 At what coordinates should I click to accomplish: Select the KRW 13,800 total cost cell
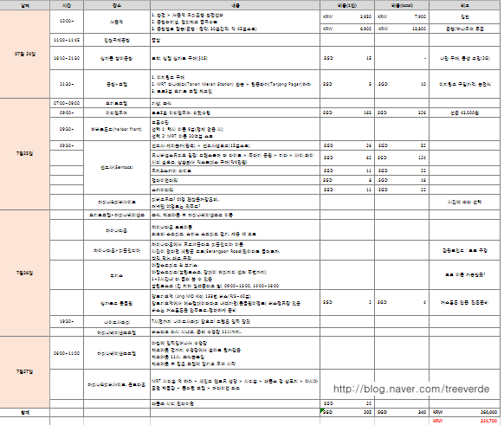click(402, 29)
